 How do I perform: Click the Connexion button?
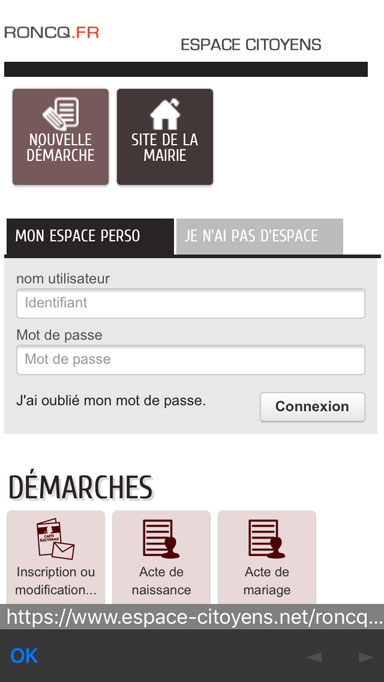coord(312,407)
